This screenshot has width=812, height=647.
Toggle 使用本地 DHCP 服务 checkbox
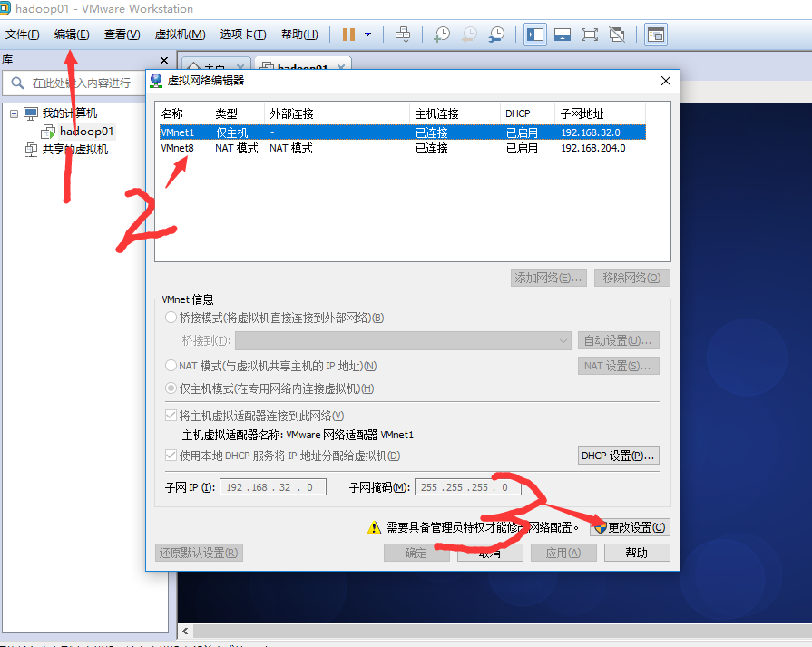pos(171,456)
